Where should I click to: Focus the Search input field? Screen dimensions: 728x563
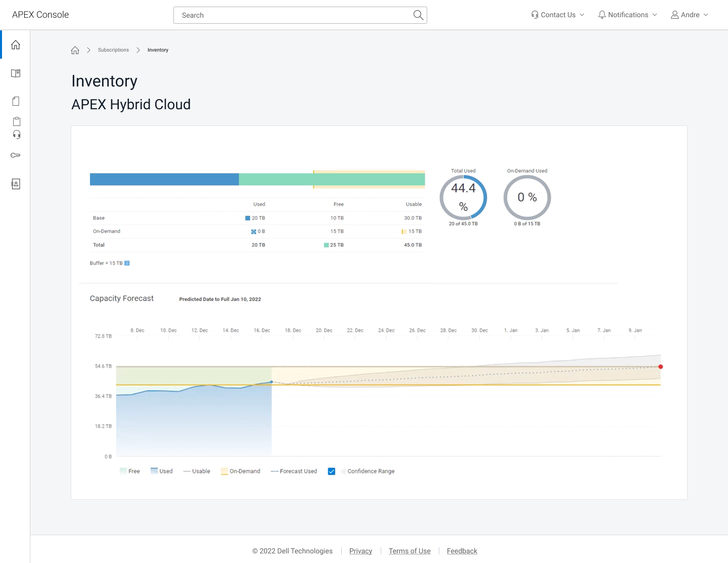[x=300, y=15]
